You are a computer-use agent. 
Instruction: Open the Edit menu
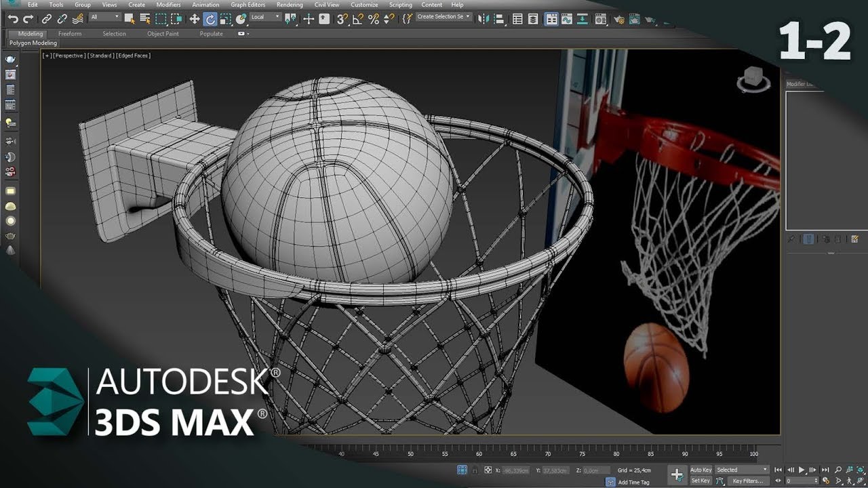pos(33,5)
